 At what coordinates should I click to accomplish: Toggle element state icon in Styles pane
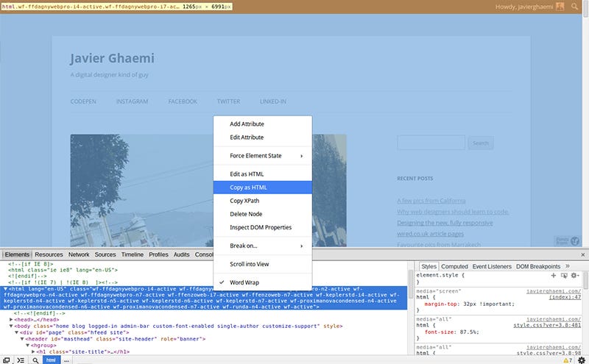(x=564, y=276)
